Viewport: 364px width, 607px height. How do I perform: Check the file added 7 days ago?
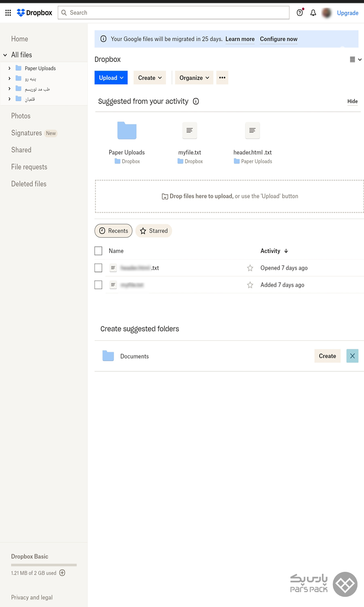(x=98, y=285)
